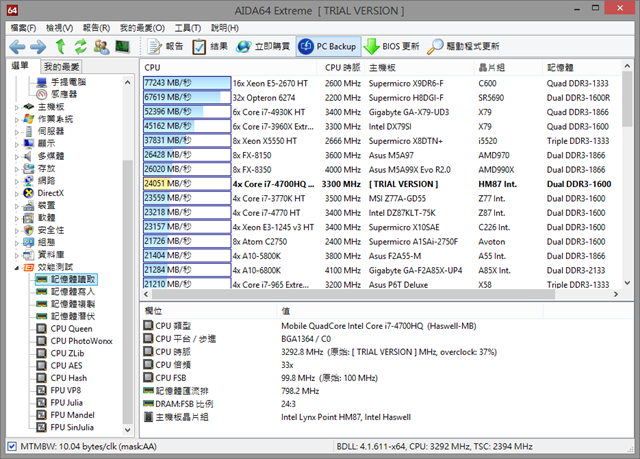640x459 pixels.
Task: Open the 檔案(F) menu
Action: [23, 28]
